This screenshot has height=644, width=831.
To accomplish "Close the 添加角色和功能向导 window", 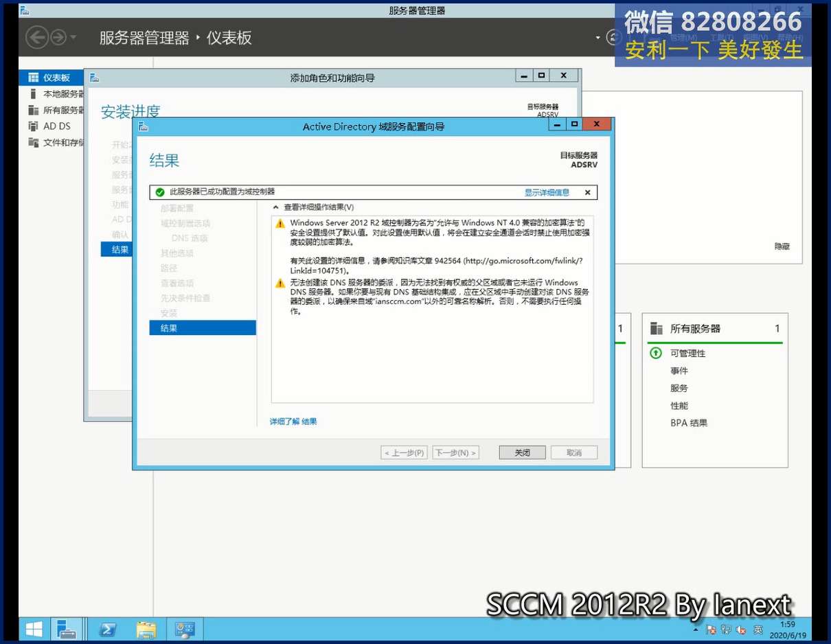I will [564, 76].
